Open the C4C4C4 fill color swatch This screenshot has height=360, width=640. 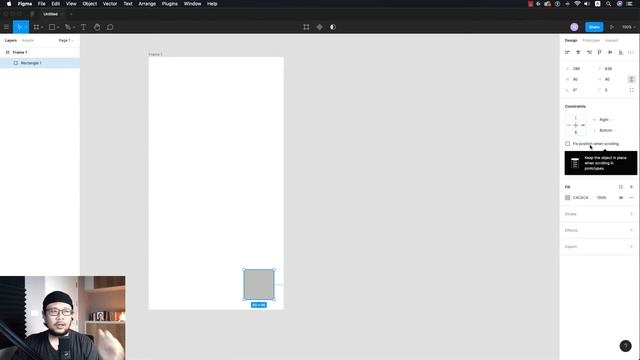coord(567,198)
